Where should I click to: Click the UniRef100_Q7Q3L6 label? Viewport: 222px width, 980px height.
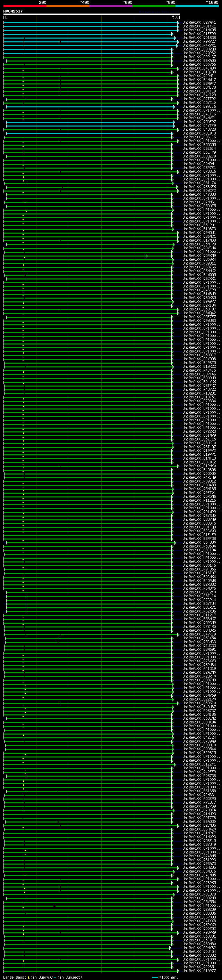coord(199,172)
